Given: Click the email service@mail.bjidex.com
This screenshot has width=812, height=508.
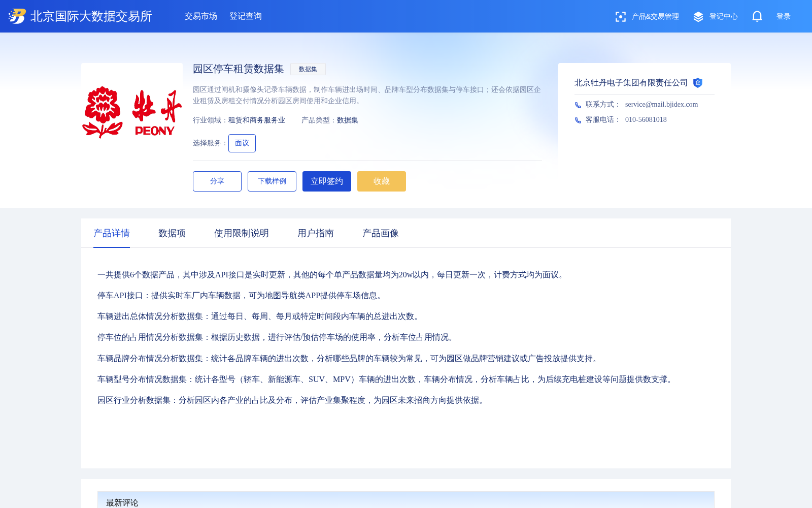Looking at the screenshot, I should pyautogui.click(x=661, y=105).
